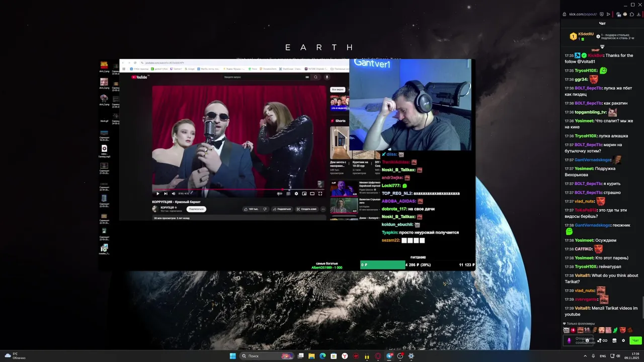Image resolution: width=644 pixels, height=362 pixels.
Task: Click the KickBot username in chat
Action: (x=596, y=55)
